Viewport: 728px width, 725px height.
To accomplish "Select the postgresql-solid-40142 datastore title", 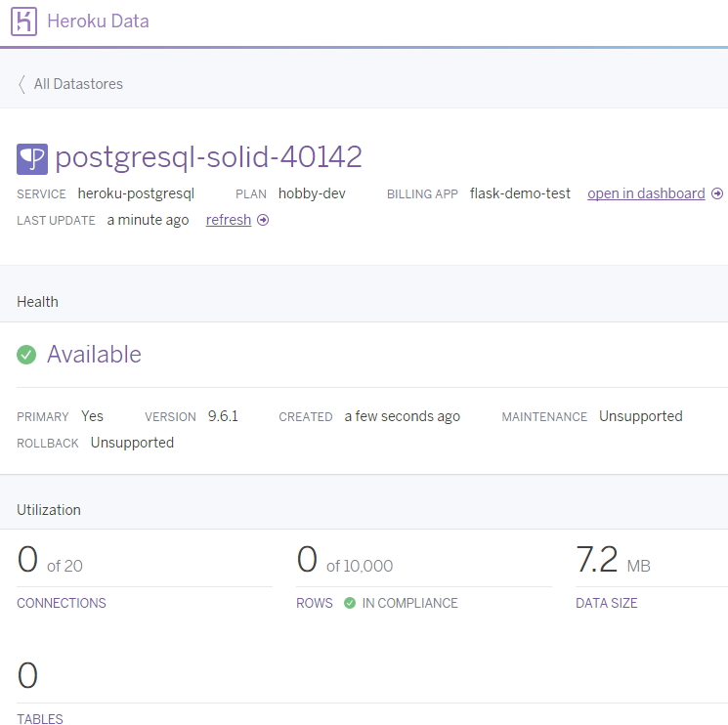I will coord(208,157).
